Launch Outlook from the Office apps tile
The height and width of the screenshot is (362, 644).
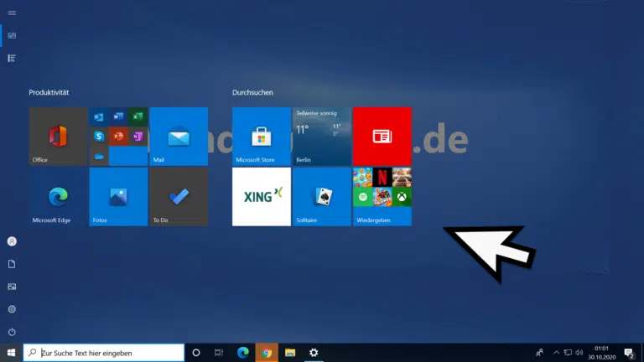99,117
